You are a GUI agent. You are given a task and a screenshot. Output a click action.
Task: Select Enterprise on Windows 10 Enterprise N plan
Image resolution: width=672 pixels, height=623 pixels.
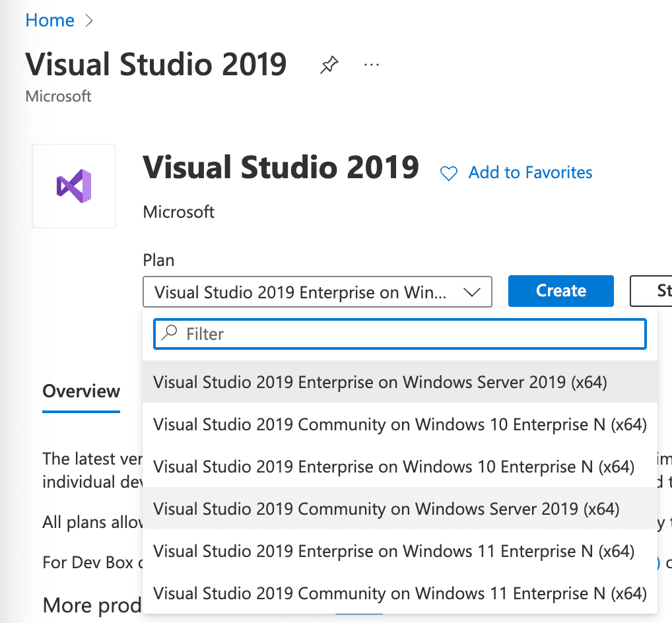tap(400, 466)
